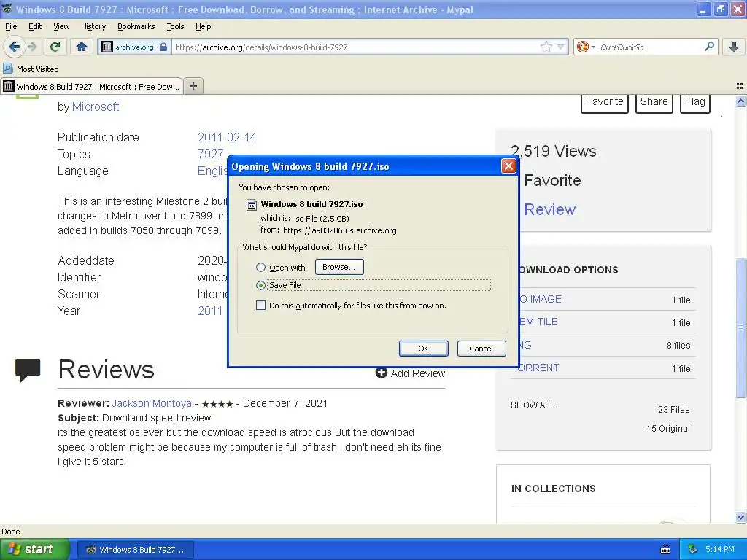Open the Most Visited bookmarks folder
This screenshot has height=560, width=747.
point(31,69)
